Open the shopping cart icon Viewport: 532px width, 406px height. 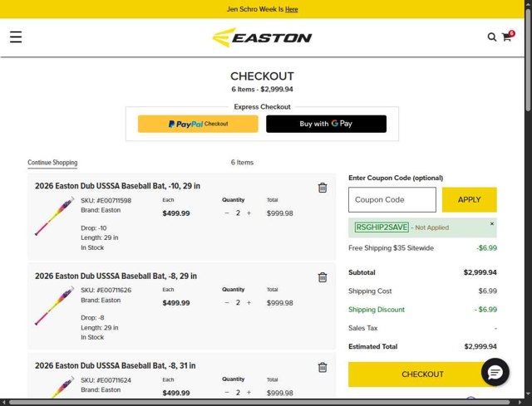(508, 36)
